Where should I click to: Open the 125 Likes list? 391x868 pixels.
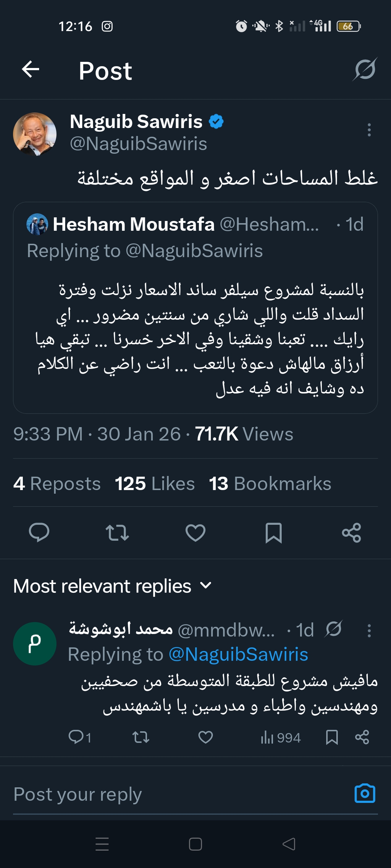pyautogui.click(x=155, y=484)
